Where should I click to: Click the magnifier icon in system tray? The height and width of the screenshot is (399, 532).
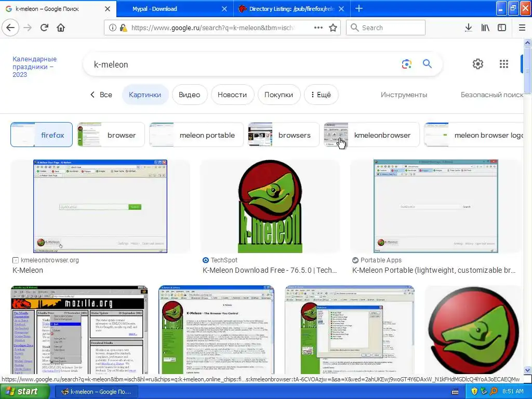pos(494,392)
